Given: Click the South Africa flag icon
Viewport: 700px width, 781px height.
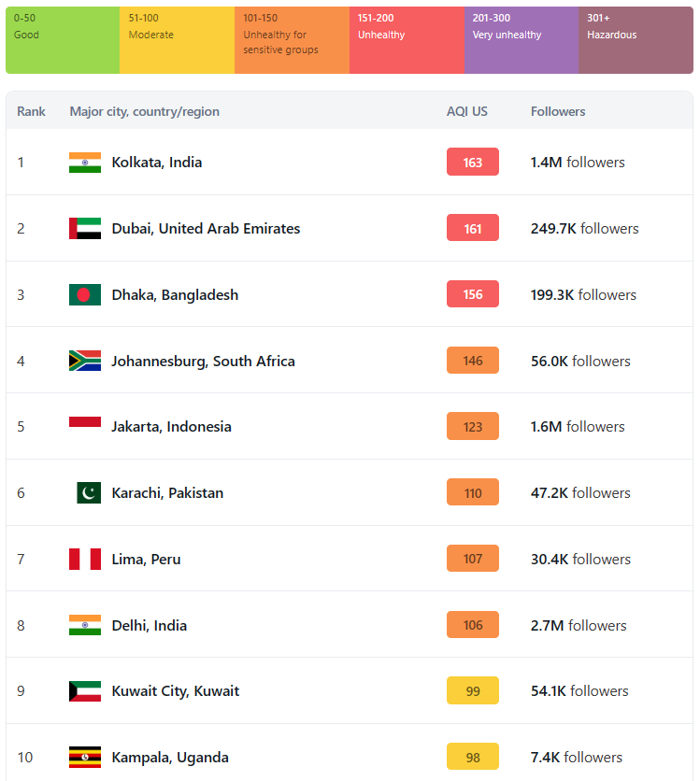Looking at the screenshot, I should click(x=85, y=362).
